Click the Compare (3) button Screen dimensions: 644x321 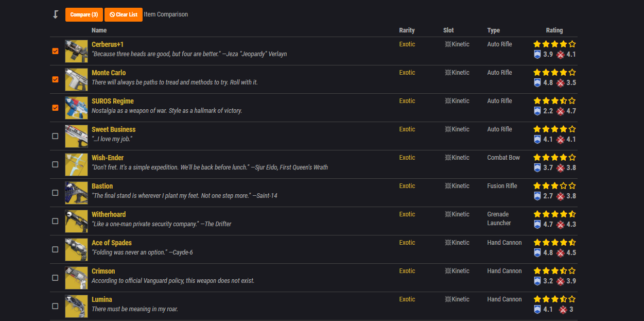coord(84,14)
